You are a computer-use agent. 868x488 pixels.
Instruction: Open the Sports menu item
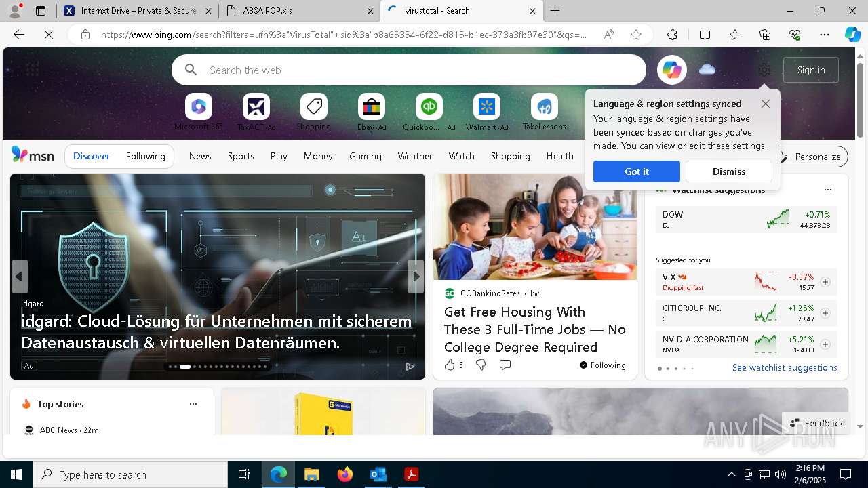pos(241,156)
